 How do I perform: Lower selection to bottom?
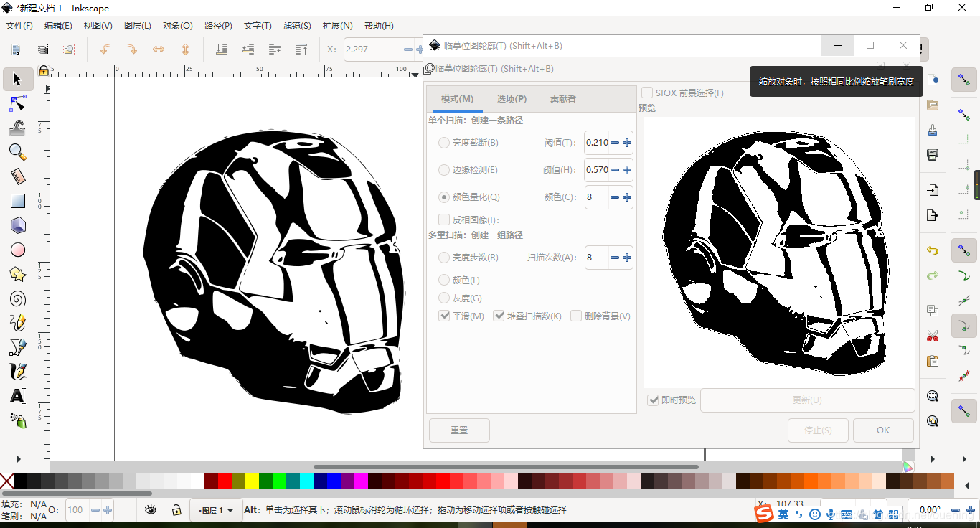tap(222, 49)
